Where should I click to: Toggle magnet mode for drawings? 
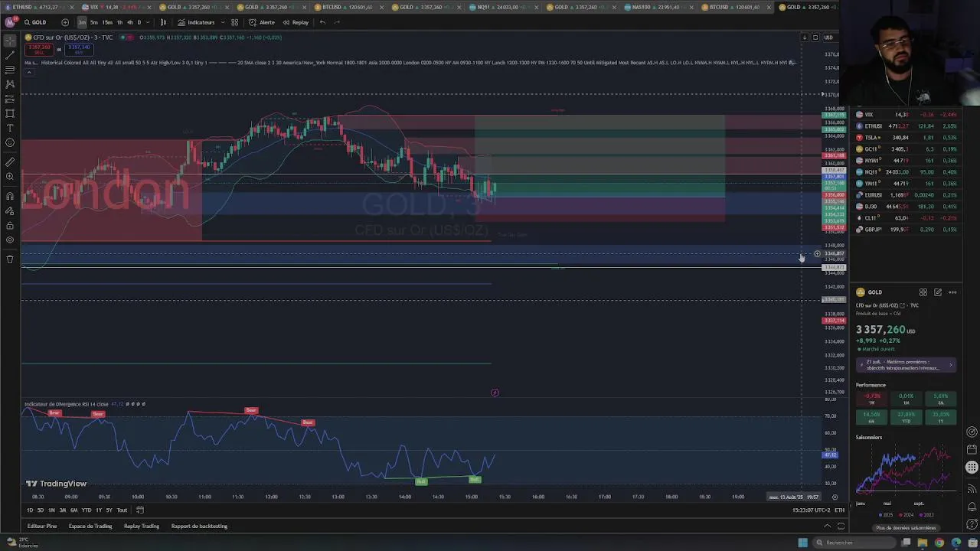click(10, 196)
